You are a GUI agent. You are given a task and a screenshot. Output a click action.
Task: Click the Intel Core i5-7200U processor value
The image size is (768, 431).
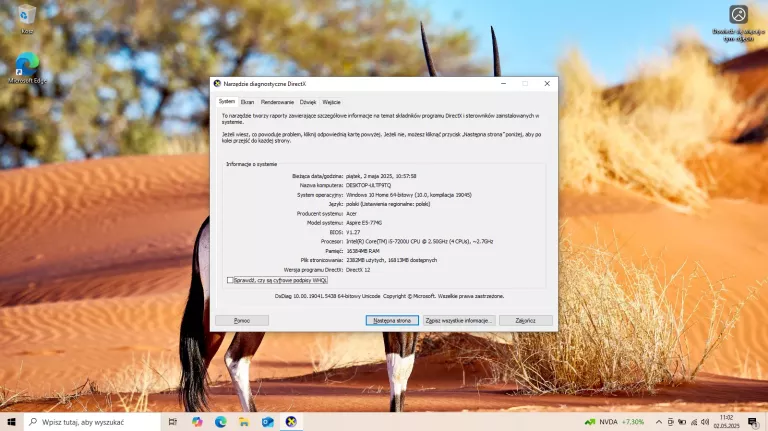tap(420, 241)
